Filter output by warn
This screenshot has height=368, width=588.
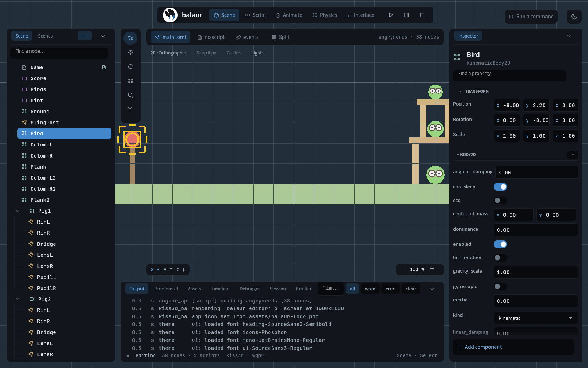(370, 289)
